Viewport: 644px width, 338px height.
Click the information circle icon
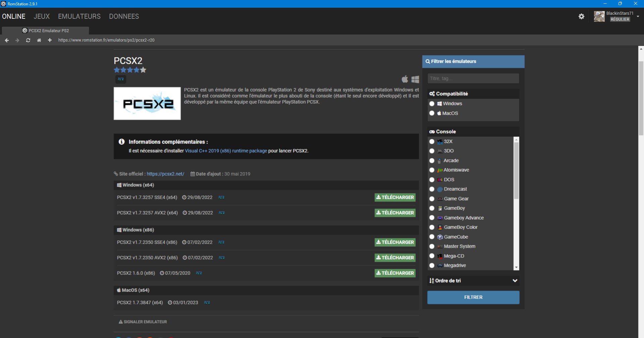tap(122, 142)
